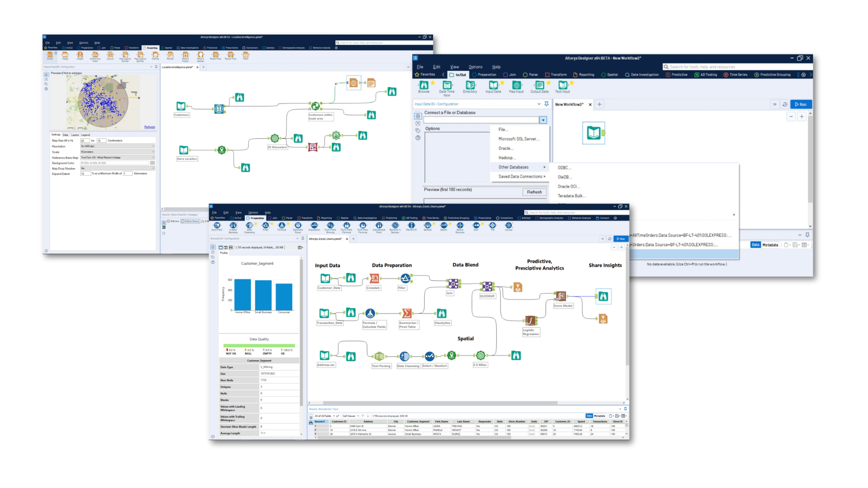The height and width of the screenshot is (488, 868).
Task: Run the New Workflow2 workflow
Action: coord(801,104)
